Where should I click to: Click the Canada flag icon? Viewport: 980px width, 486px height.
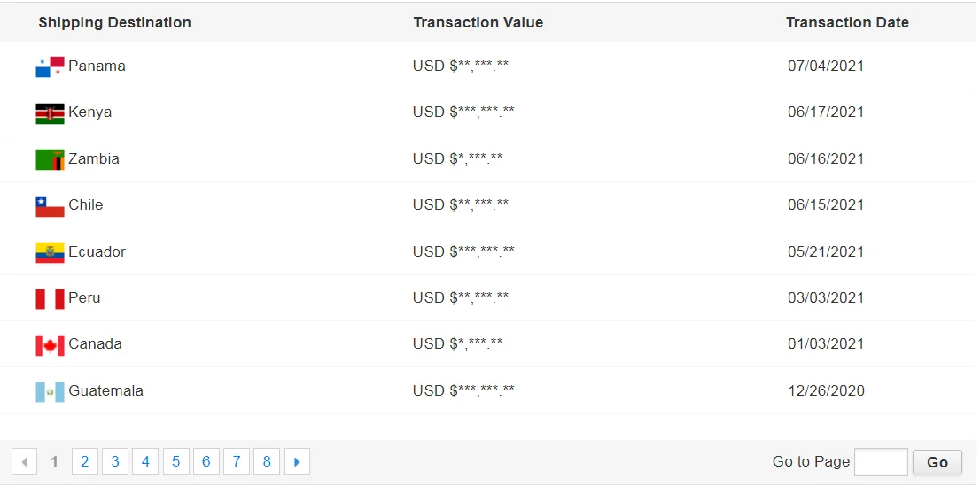tap(50, 344)
